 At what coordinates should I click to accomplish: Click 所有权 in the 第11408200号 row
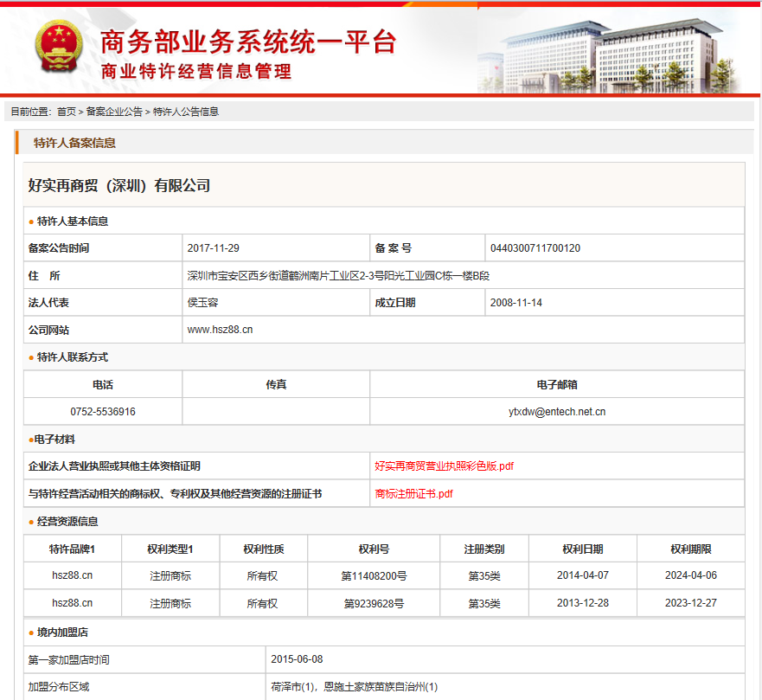click(x=262, y=576)
